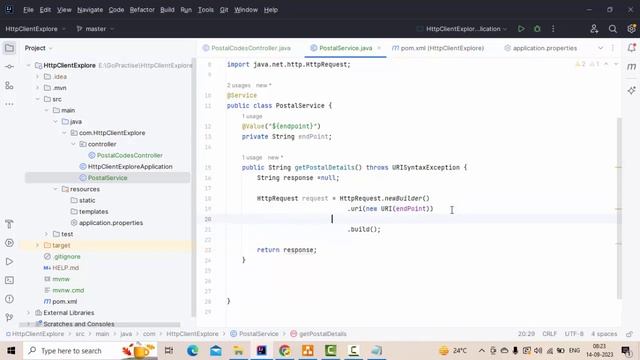Image resolution: width=640 pixels, height=360 pixels.
Task: Click the CRLF line separator widget
Action: coord(549,334)
